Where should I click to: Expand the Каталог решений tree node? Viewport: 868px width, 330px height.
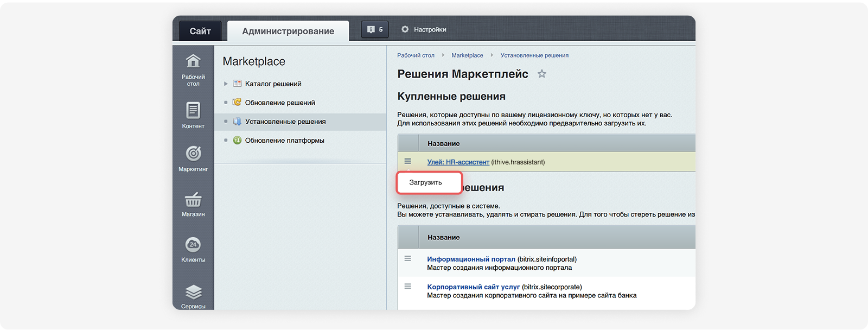(226, 84)
